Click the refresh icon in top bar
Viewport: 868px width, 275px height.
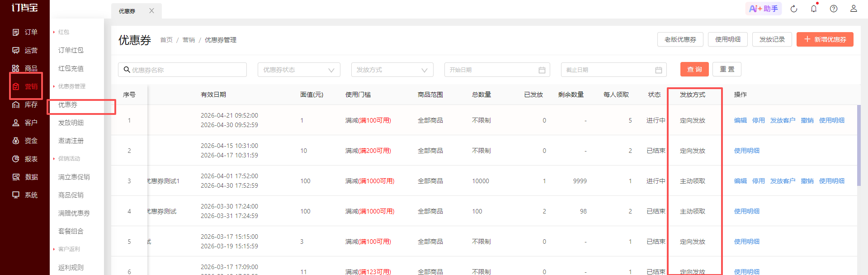(x=794, y=9)
